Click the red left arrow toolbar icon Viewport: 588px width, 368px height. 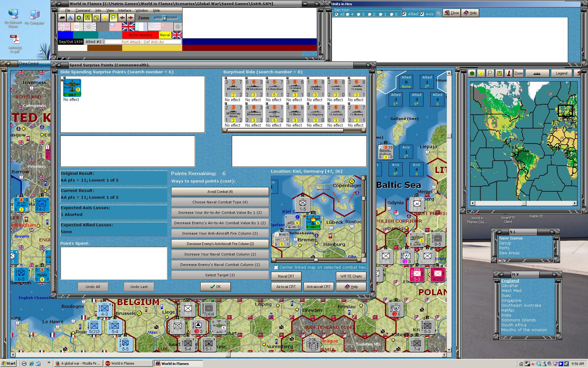click(x=122, y=18)
